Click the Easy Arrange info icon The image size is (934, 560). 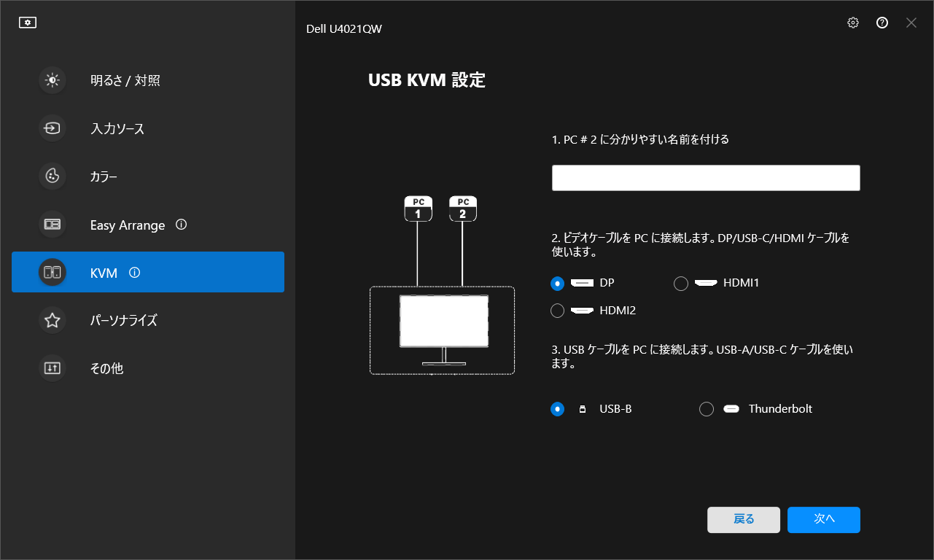pyautogui.click(x=182, y=225)
